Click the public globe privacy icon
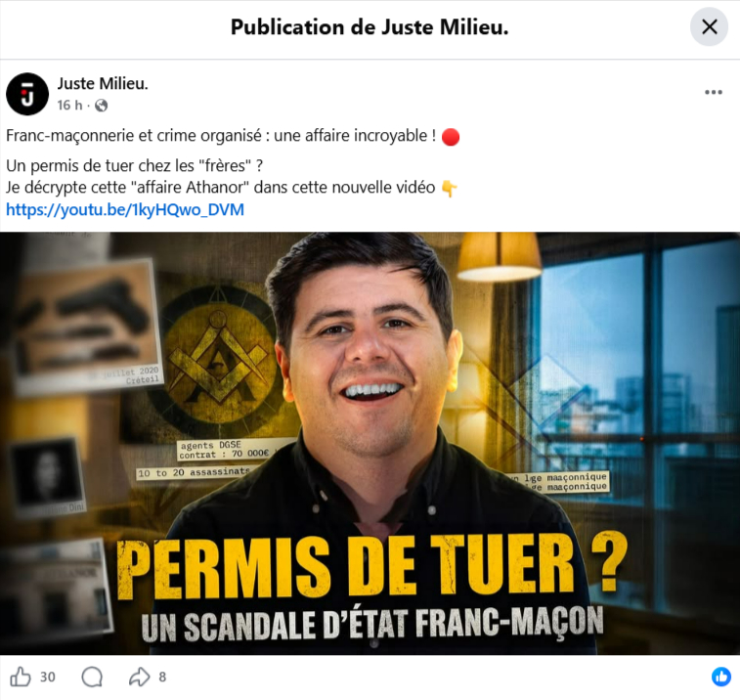740x700 pixels. 101,106
